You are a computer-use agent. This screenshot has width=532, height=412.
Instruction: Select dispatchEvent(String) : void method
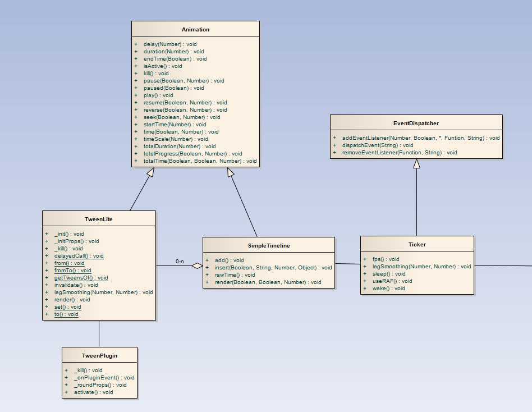pyautogui.click(x=378, y=145)
